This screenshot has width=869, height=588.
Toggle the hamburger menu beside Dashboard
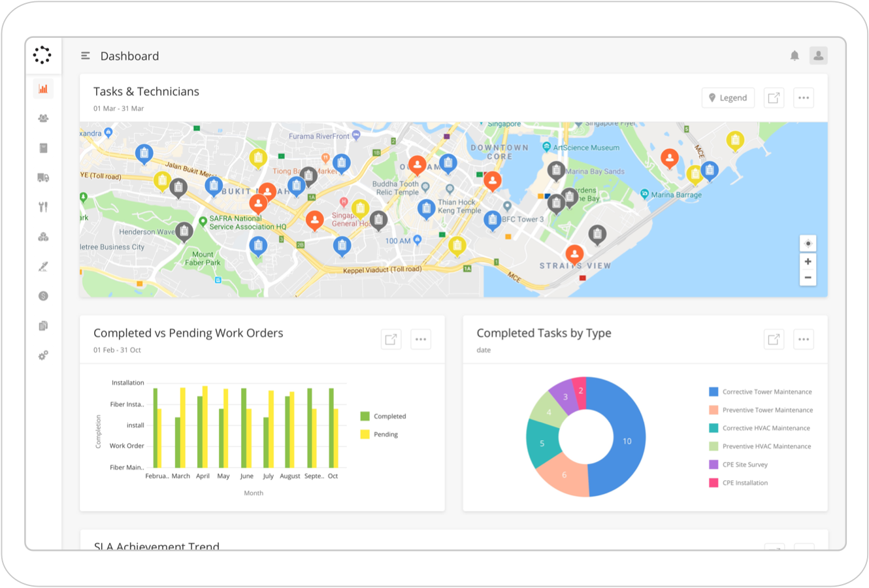pyautogui.click(x=86, y=56)
